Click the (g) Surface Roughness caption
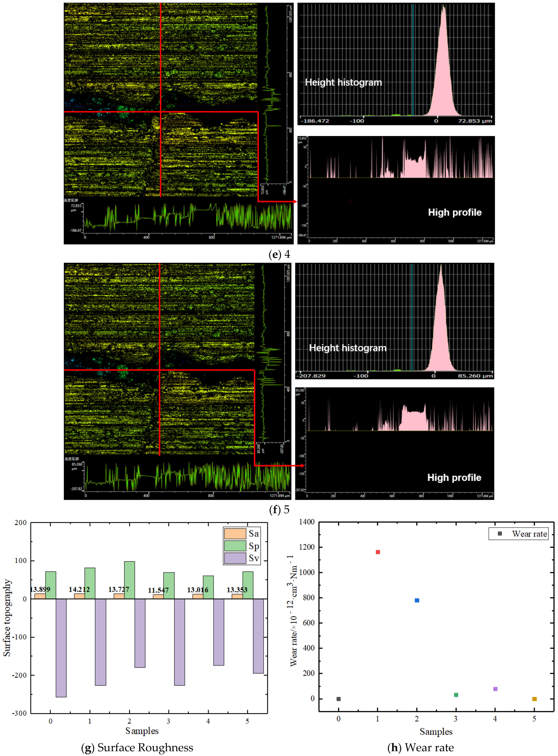The width and height of the screenshot is (558, 756). [137, 748]
